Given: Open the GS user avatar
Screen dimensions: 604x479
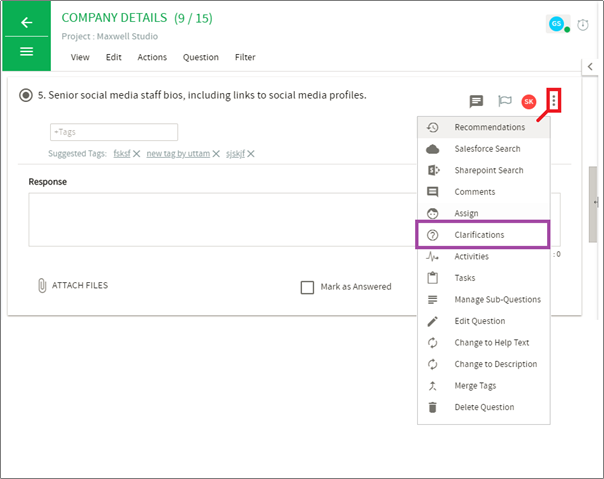Looking at the screenshot, I should tap(556, 24).
